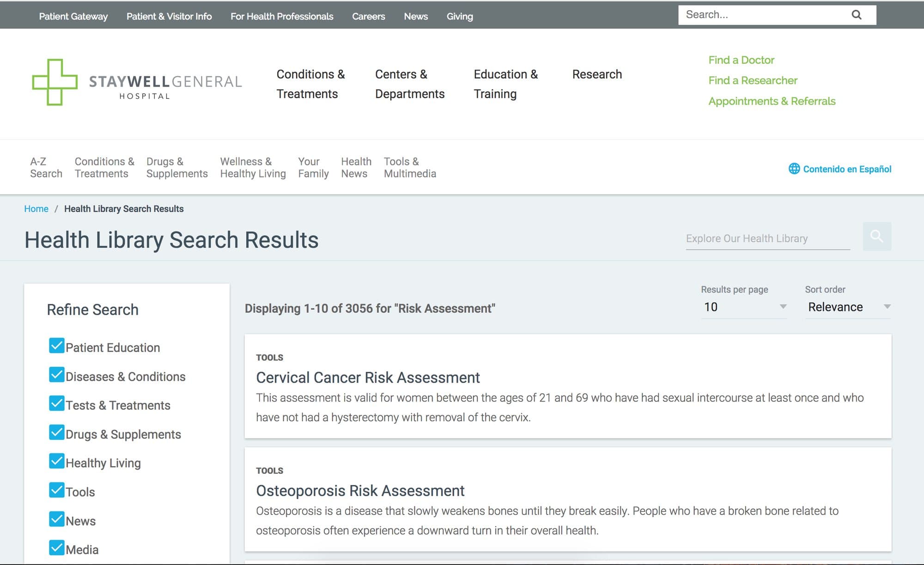
Task: Open Cervical Cancer Risk Assessment result
Action: pyautogui.click(x=368, y=377)
